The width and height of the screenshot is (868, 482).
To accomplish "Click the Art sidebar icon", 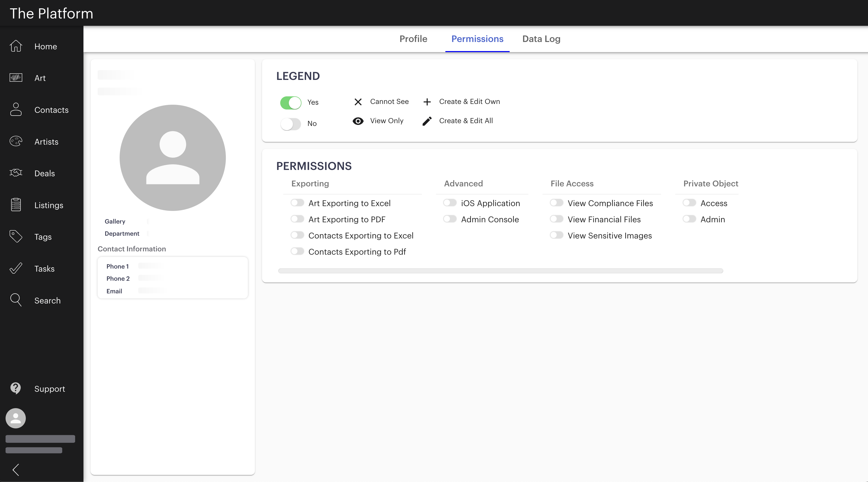I will click(x=16, y=78).
